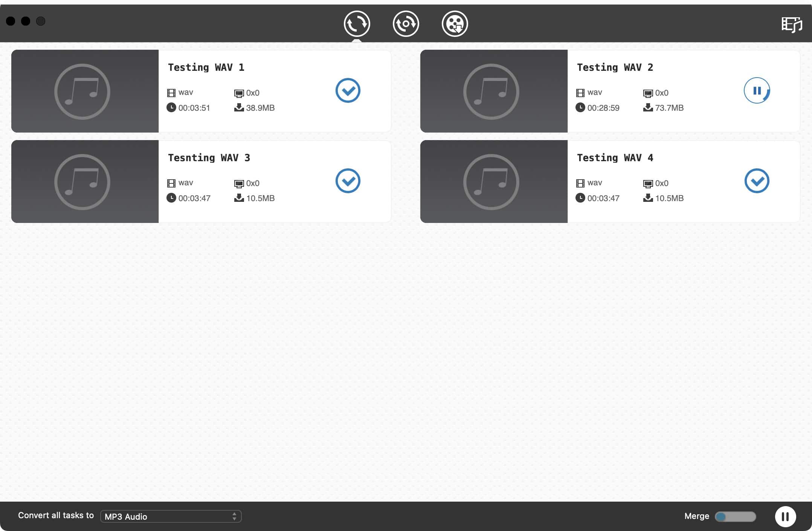The width and height of the screenshot is (812, 531).
Task: Click the Tesnting WAV 3 music thumbnail
Action: (85, 182)
